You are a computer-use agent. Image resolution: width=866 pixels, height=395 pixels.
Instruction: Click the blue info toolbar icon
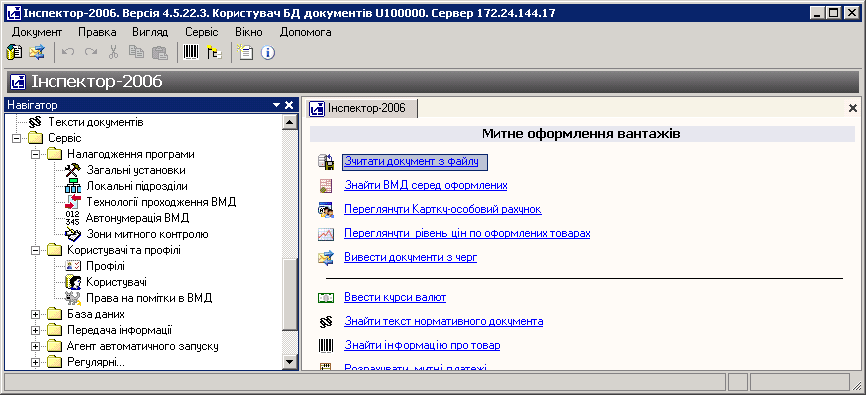pyautogui.click(x=268, y=52)
